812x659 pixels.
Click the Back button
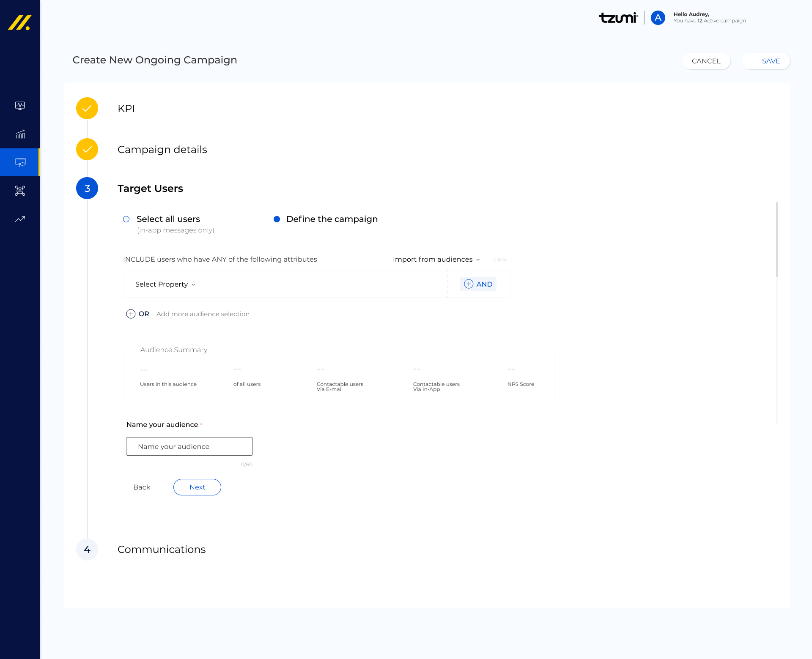click(142, 487)
